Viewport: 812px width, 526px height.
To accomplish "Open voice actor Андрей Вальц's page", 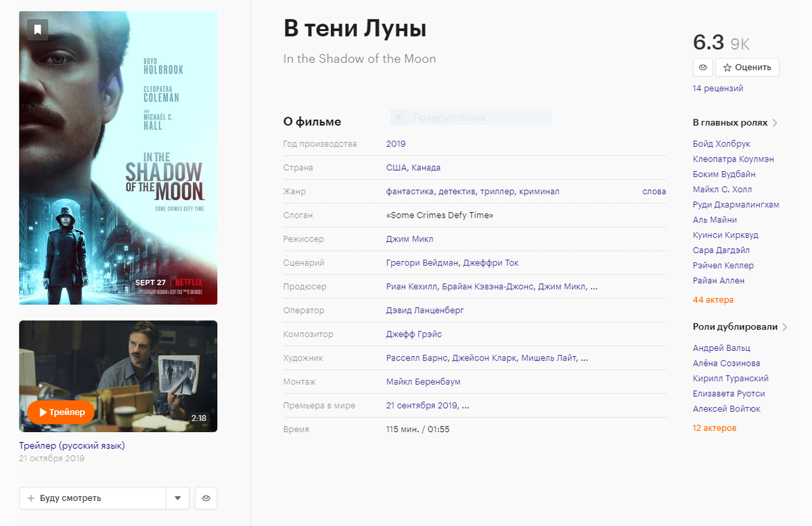I will point(721,348).
